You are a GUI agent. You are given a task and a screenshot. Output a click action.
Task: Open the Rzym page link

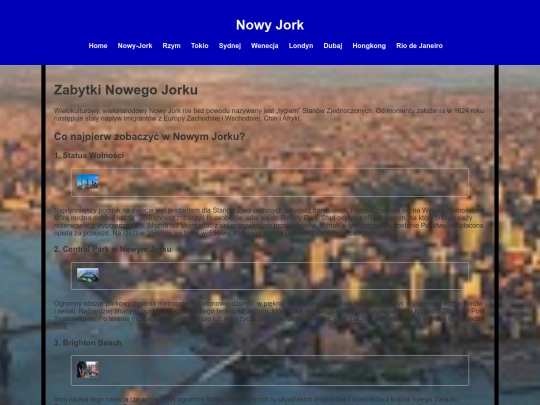[x=172, y=46]
